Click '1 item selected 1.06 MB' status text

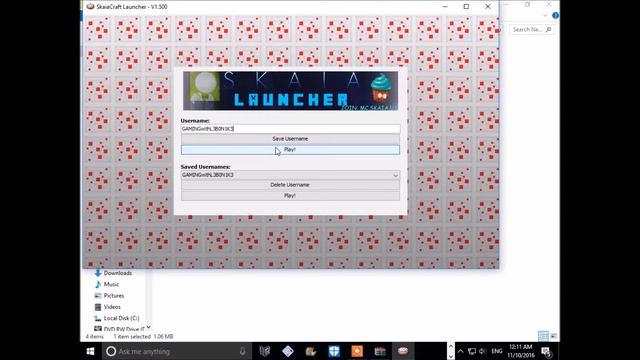click(x=143, y=337)
